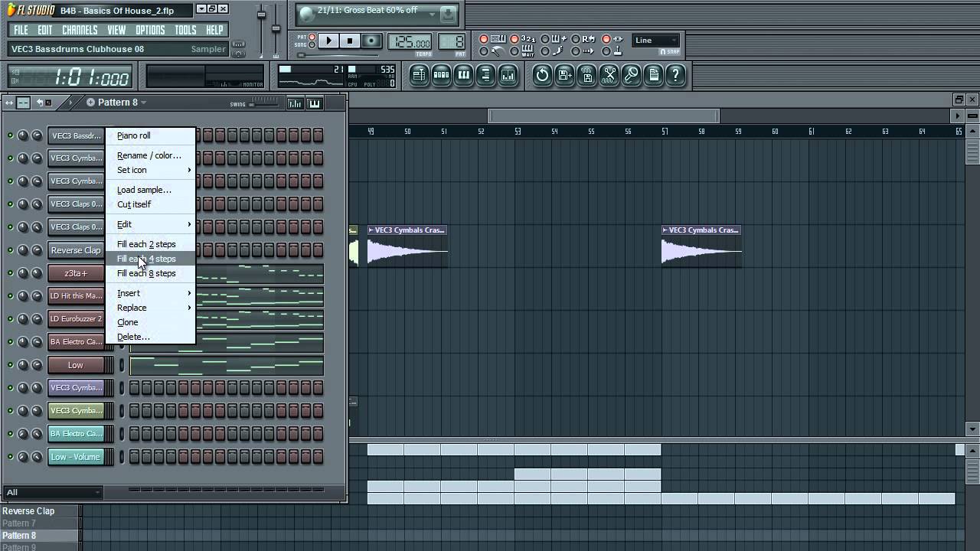Stop playback with the stop button
Viewport: 980px width, 551px height.
point(350,41)
